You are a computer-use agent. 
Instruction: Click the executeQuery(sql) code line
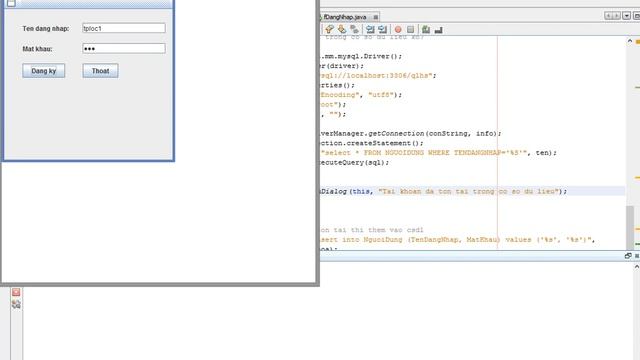355,162
